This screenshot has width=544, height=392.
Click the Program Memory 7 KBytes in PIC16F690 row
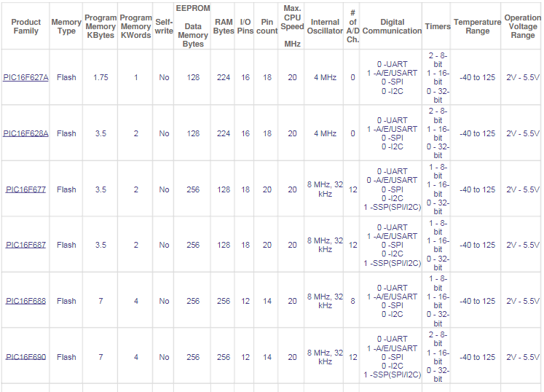100,357
